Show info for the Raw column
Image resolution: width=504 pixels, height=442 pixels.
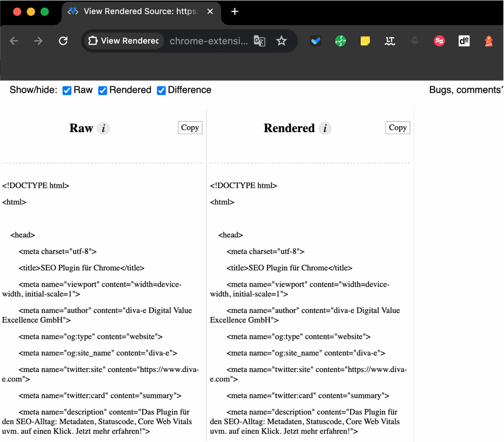pos(104,128)
